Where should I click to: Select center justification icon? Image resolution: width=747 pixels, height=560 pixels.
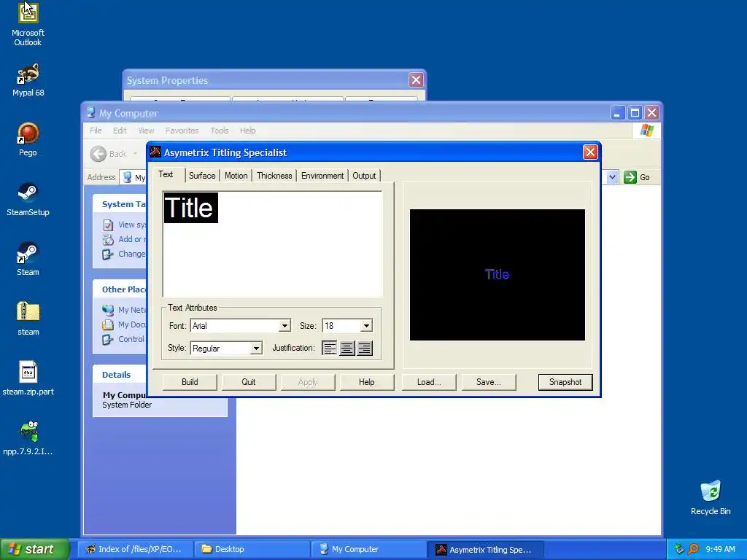[347, 348]
